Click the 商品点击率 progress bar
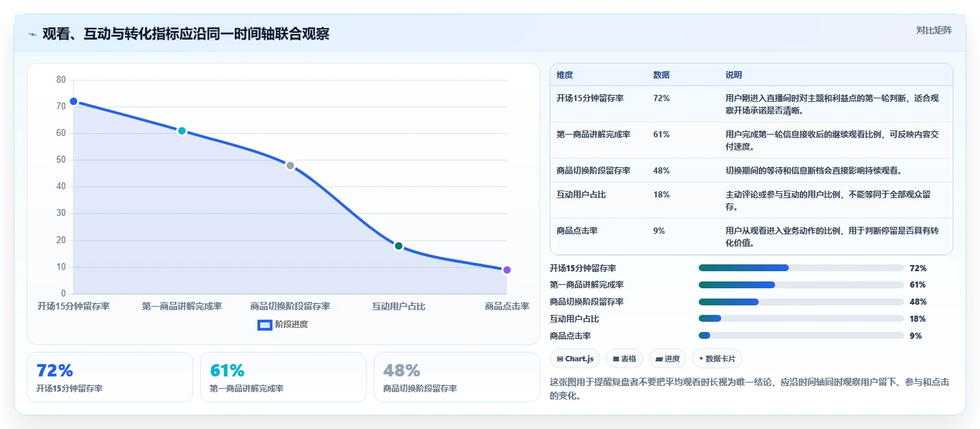Screen dimensions: 980x429 point(801,335)
